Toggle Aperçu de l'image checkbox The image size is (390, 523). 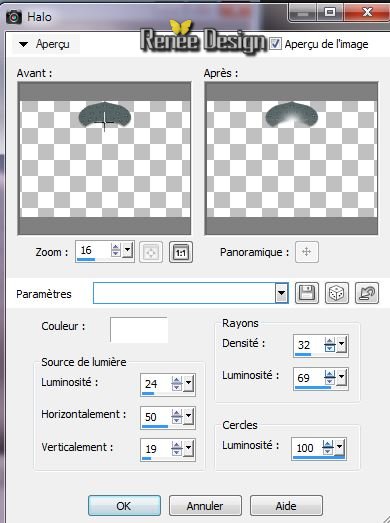275,44
